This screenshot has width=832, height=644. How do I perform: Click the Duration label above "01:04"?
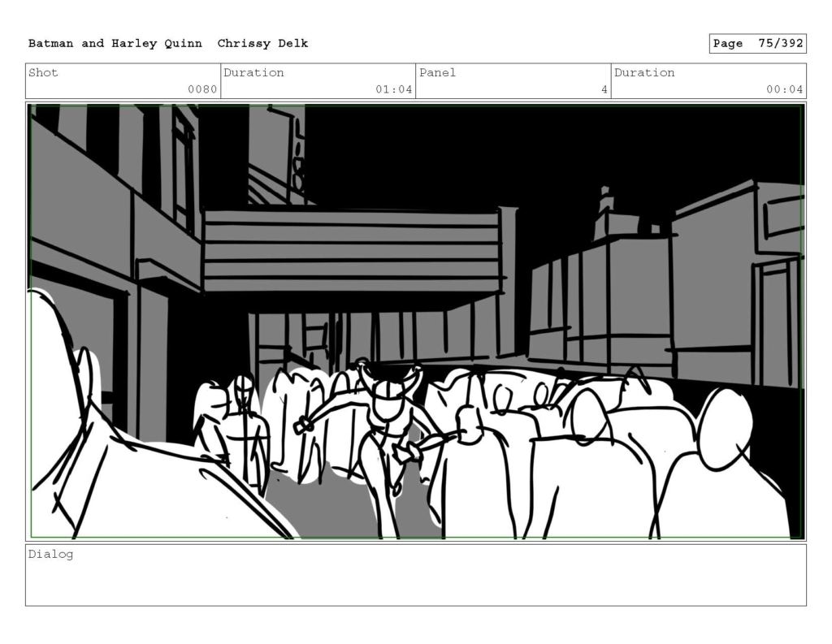[x=253, y=72]
